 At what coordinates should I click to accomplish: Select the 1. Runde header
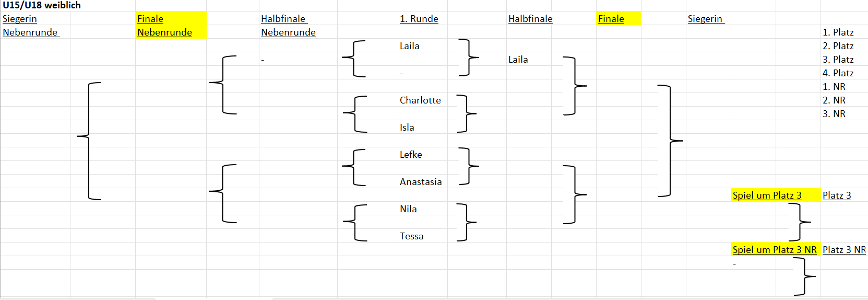(x=419, y=19)
